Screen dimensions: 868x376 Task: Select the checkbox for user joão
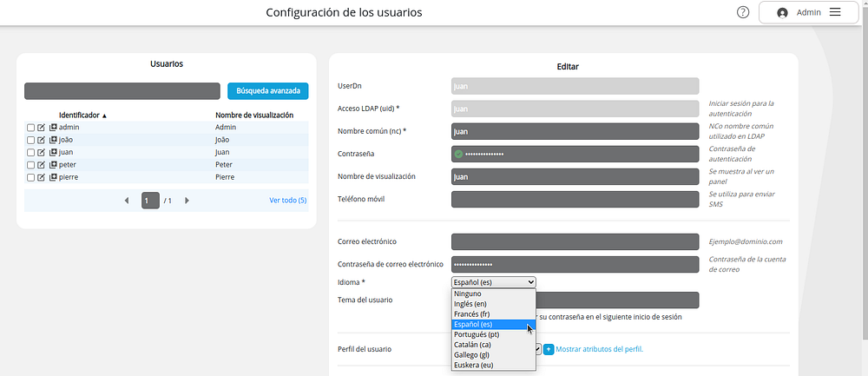point(31,140)
